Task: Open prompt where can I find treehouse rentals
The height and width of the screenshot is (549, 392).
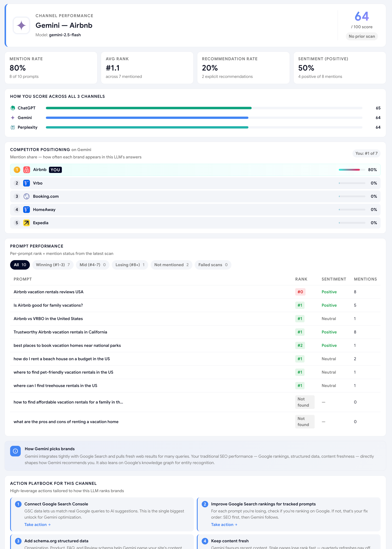Action: pyautogui.click(x=195, y=386)
